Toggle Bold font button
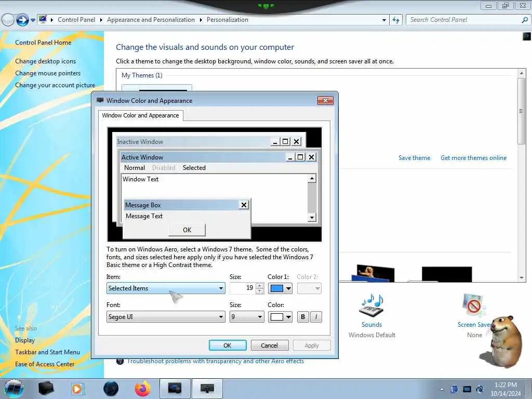This screenshot has height=399, width=532. coord(303,317)
